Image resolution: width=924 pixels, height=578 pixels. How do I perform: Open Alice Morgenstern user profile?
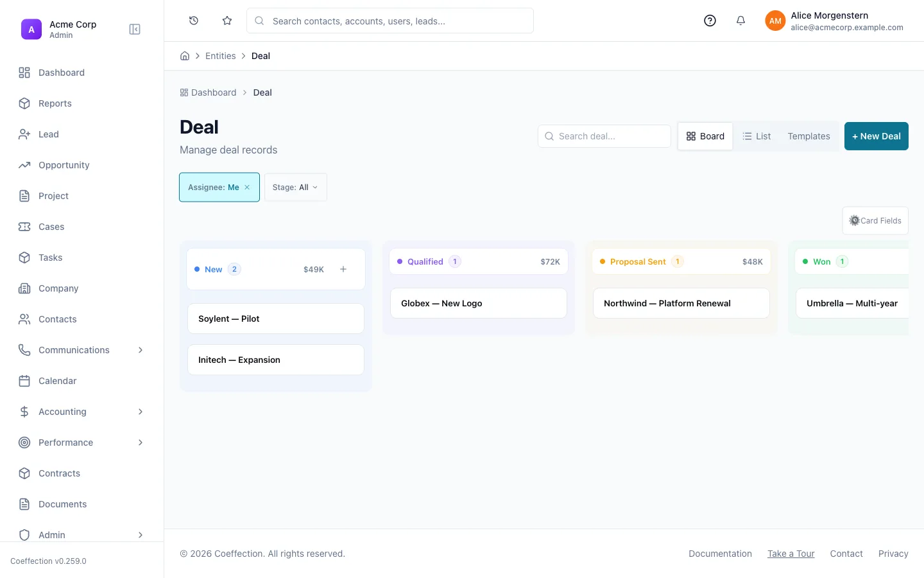[x=834, y=21]
